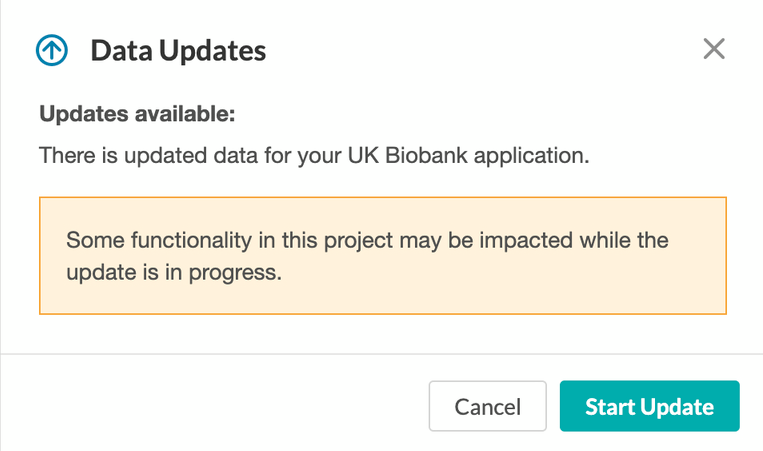Click the horizontal divider above the buttons
The image size is (763, 451).
point(382,354)
